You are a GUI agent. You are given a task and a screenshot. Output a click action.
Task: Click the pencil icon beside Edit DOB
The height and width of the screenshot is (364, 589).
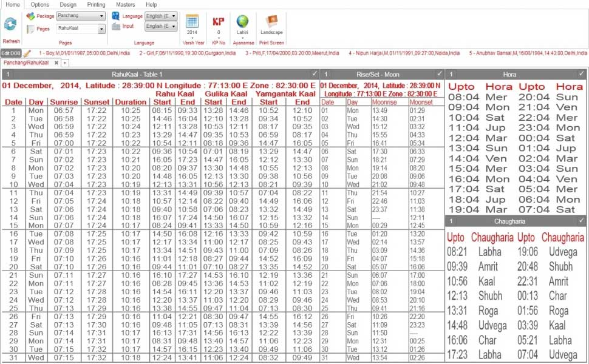point(27,53)
